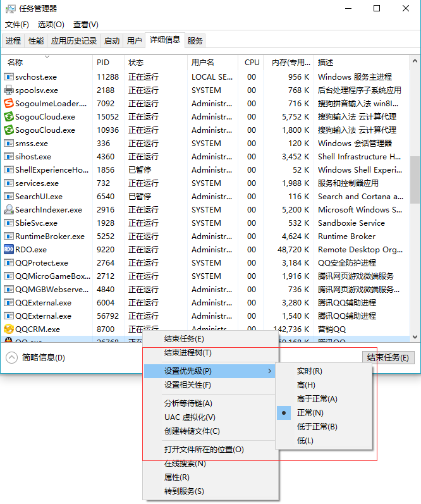Screen dimensions: 421x504
Task: Click the Task Manager title bar icon
Action: [10, 9]
